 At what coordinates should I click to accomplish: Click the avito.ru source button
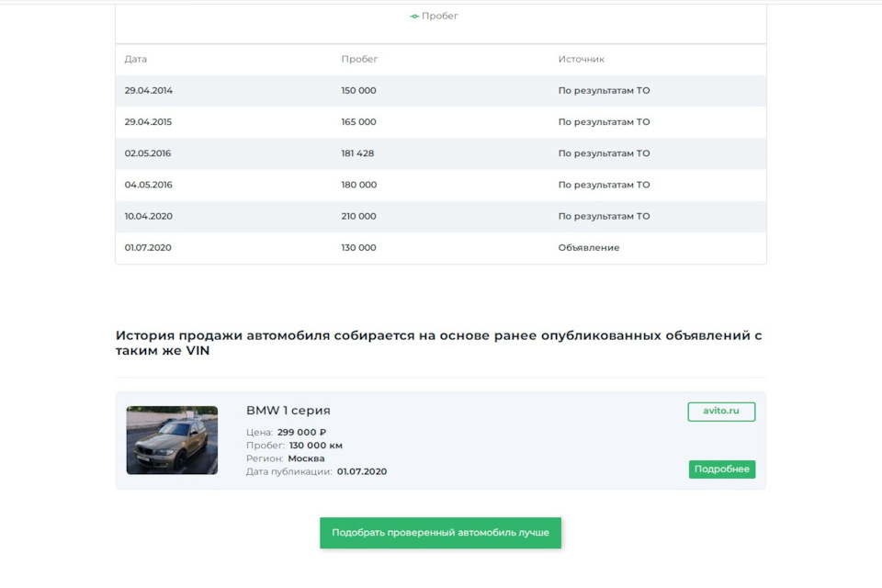(721, 412)
